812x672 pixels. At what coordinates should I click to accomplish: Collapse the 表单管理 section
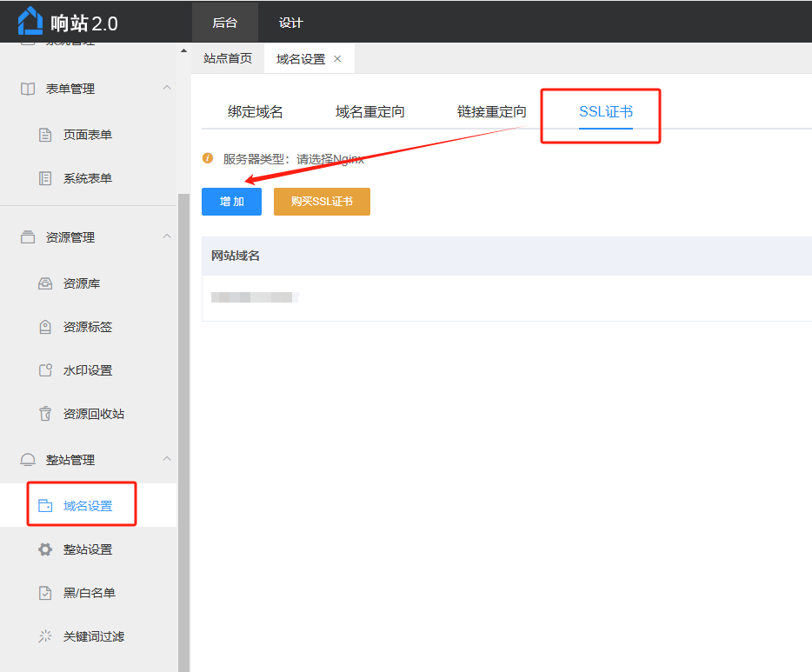(x=167, y=88)
